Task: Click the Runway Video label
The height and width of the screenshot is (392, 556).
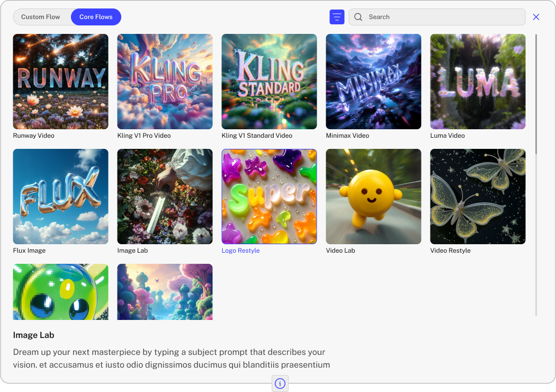Action: (x=34, y=136)
